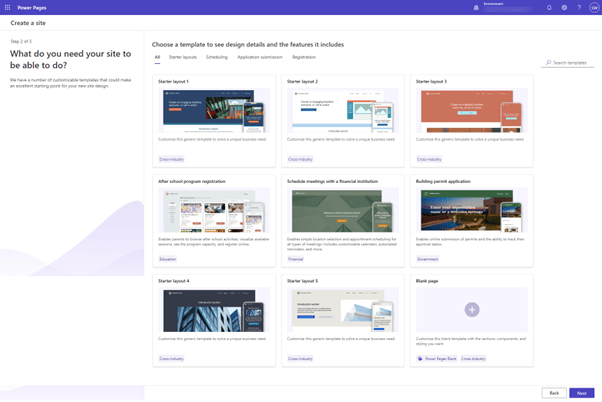Click the plus icon on Blank page
Image resolution: width=602 pixels, height=402 pixels.
click(x=472, y=310)
